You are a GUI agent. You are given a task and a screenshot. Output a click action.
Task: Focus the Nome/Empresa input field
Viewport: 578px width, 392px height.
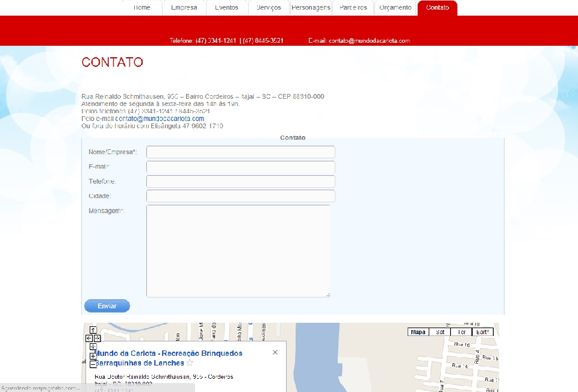240,152
